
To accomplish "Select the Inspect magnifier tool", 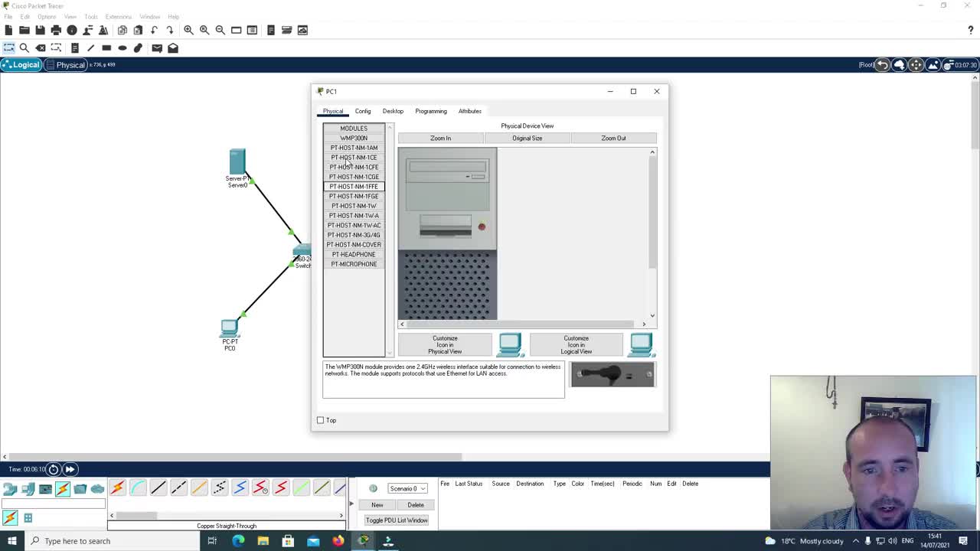I will 24,47.
